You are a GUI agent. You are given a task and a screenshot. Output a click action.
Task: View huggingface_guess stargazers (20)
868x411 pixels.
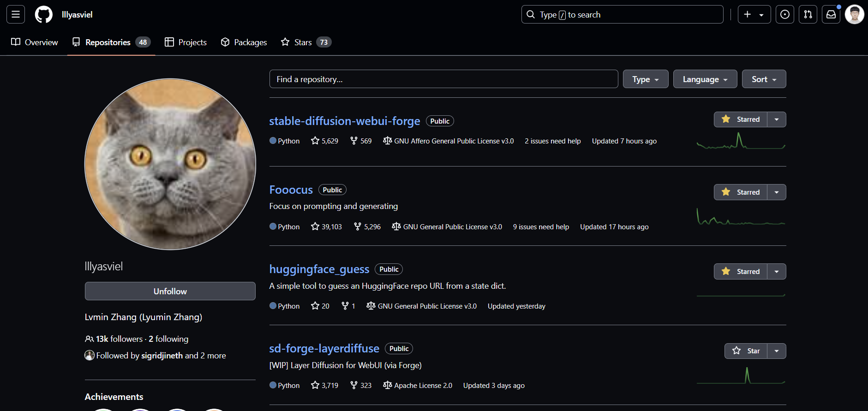(320, 306)
